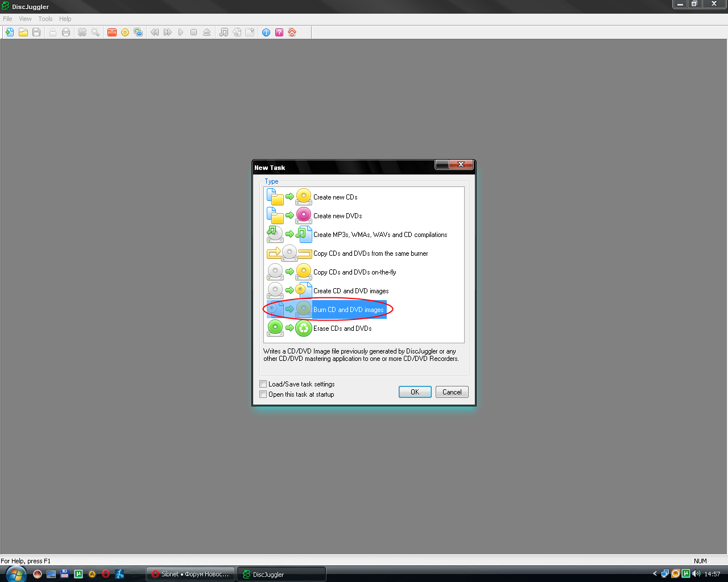
Task: Open the Tools menu
Action: tap(45, 19)
